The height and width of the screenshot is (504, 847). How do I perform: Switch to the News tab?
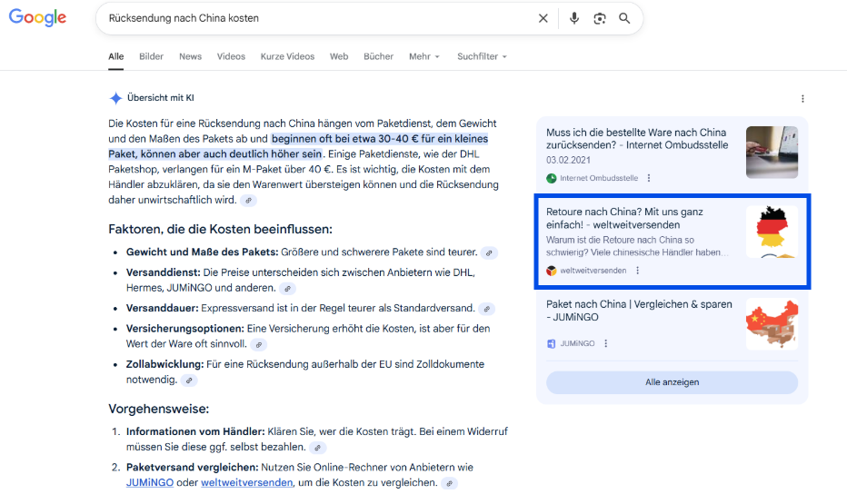point(190,56)
